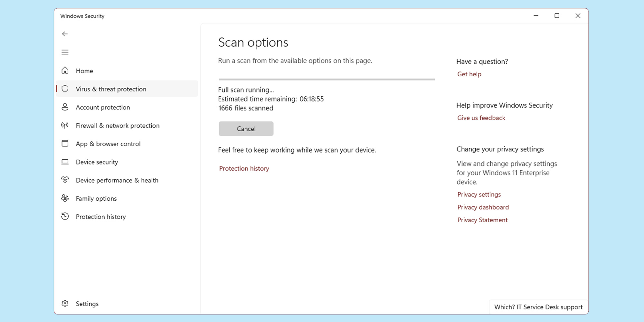Open Family options
Screen dimensions: 644x322
[x=96, y=198]
